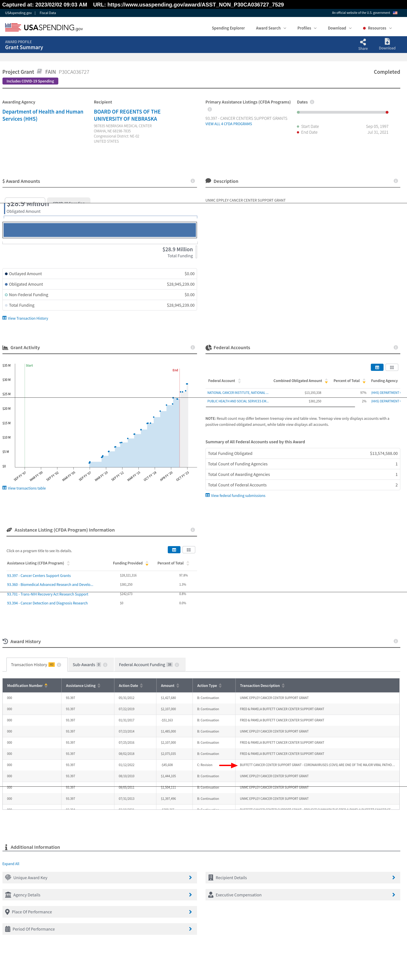407x980 pixels.
Task: Select the Transaction History tab
Action: [x=37, y=665]
